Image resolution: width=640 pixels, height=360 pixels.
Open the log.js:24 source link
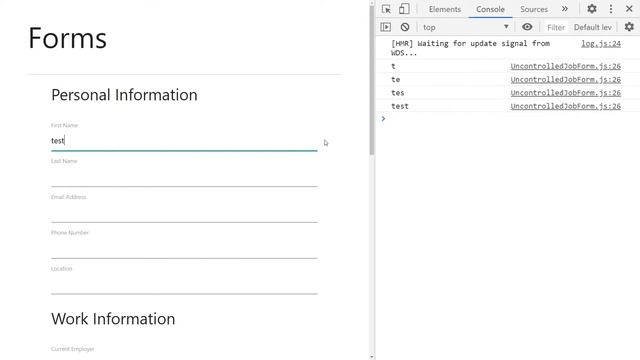601,43
